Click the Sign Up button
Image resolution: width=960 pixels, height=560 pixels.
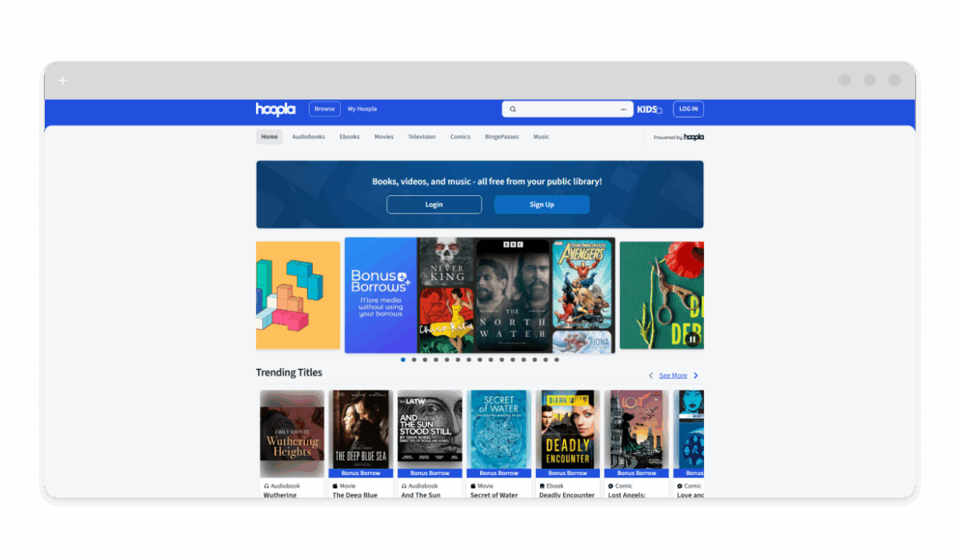click(x=542, y=205)
